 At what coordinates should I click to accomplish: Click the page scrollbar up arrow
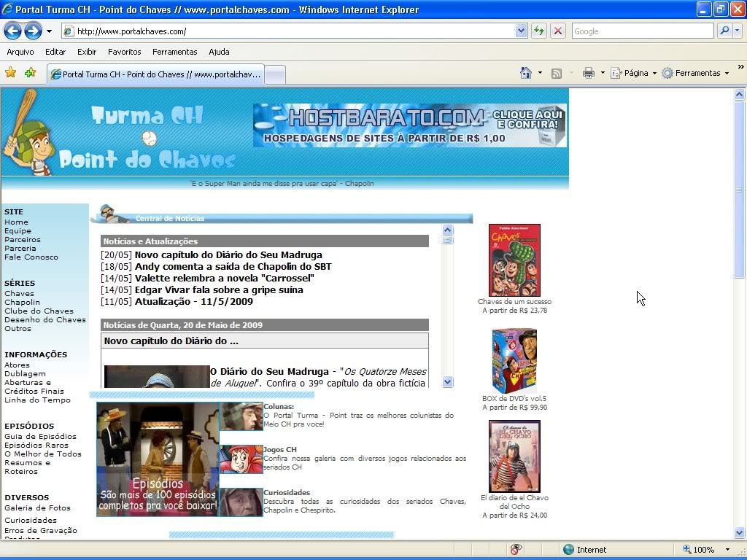click(x=740, y=94)
